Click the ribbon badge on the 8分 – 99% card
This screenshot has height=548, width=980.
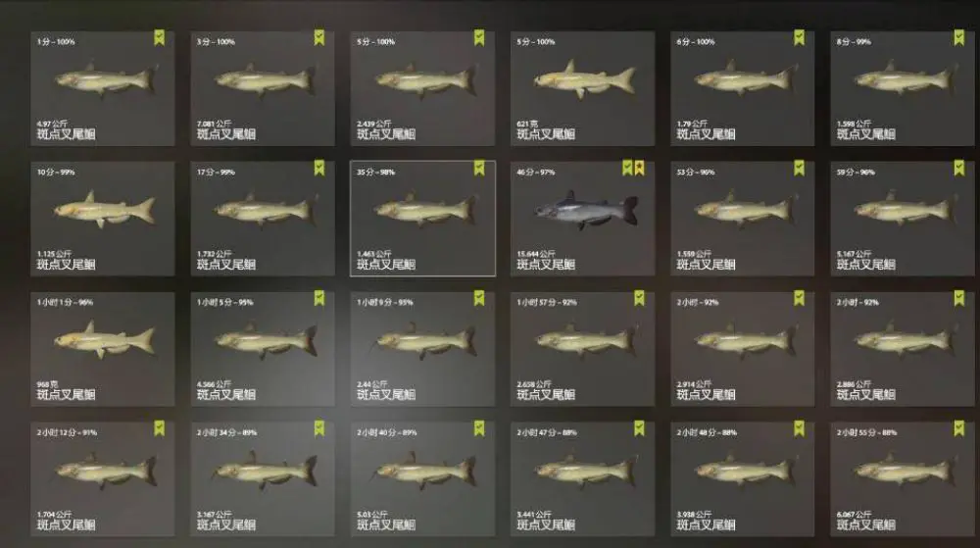pyautogui.click(x=959, y=37)
